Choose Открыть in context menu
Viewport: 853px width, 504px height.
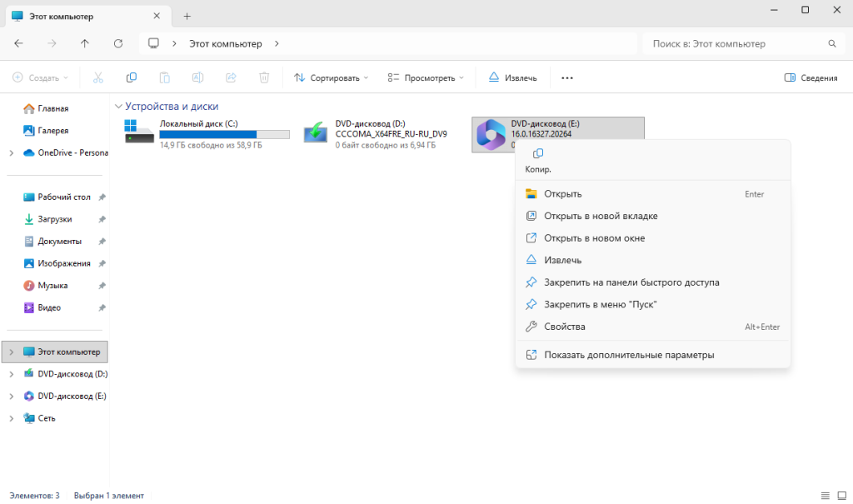[x=653, y=194]
